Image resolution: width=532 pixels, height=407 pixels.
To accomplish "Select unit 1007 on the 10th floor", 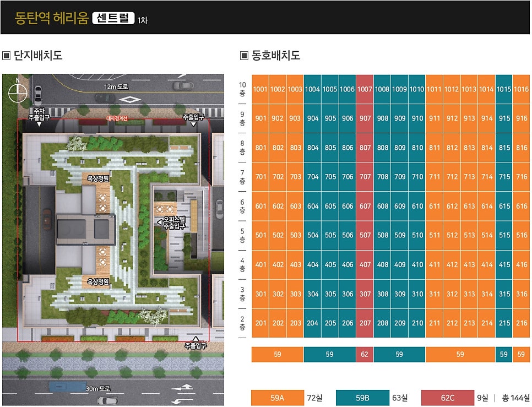I will pos(365,89).
